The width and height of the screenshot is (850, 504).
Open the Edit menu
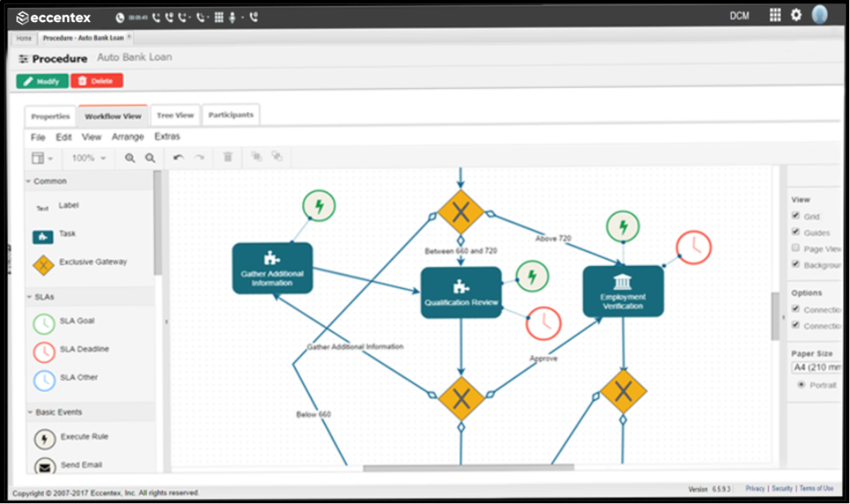(63, 137)
